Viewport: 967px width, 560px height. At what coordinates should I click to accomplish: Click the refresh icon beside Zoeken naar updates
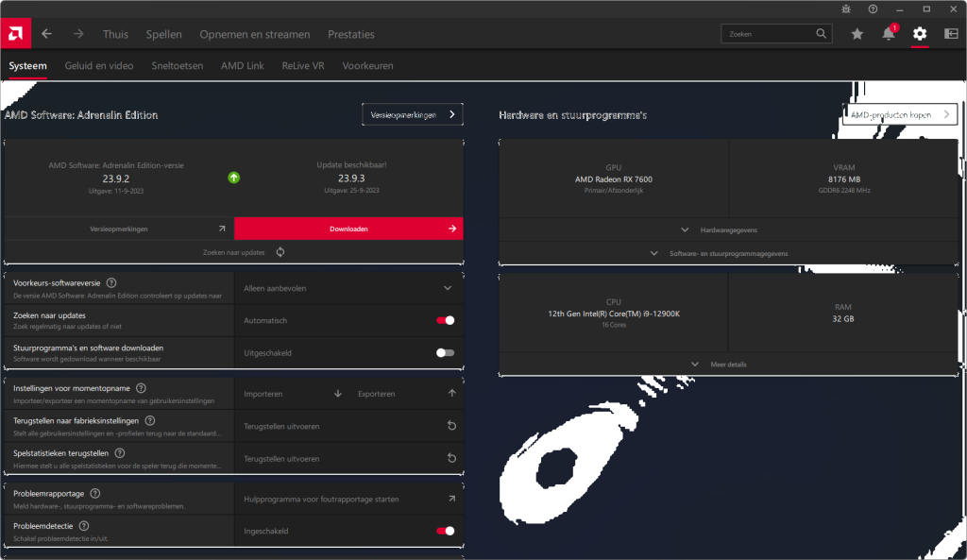280,252
